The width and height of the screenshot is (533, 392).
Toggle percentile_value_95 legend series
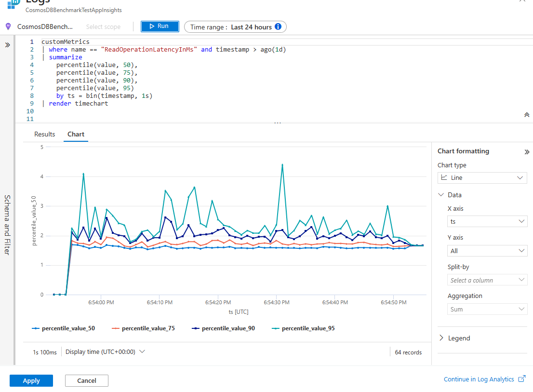(x=303, y=328)
